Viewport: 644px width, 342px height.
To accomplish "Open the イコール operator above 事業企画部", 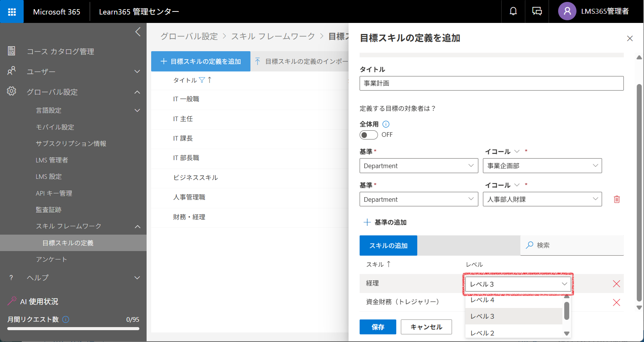I will coord(502,152).
